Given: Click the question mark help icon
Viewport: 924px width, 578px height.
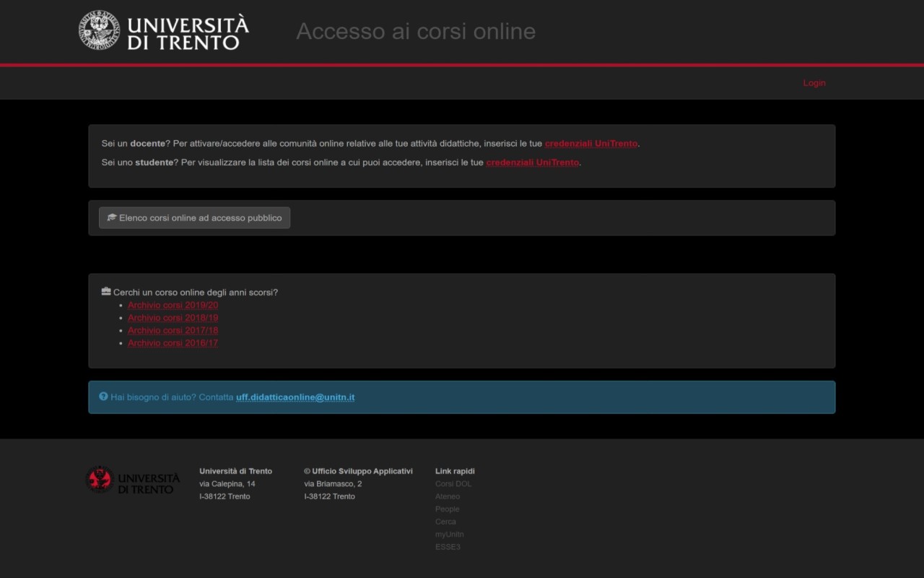Looking at the screenshot, I should coord(103,397).
